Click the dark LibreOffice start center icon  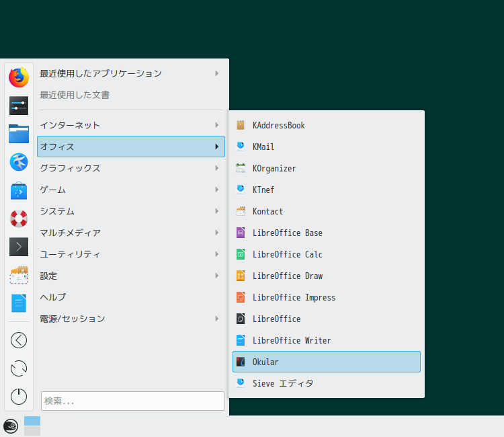pyautogui.click(x=241, y=319)
